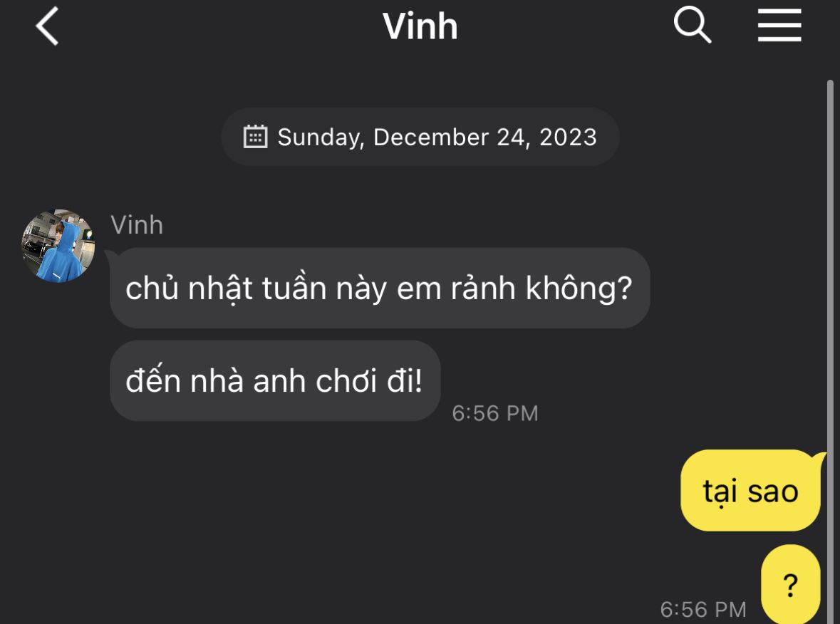The width and height of the screenshot is (840, 624).
Task: Select the "đến nhà anh chơi đi!" bubble
Action: [x=275, y=381]
